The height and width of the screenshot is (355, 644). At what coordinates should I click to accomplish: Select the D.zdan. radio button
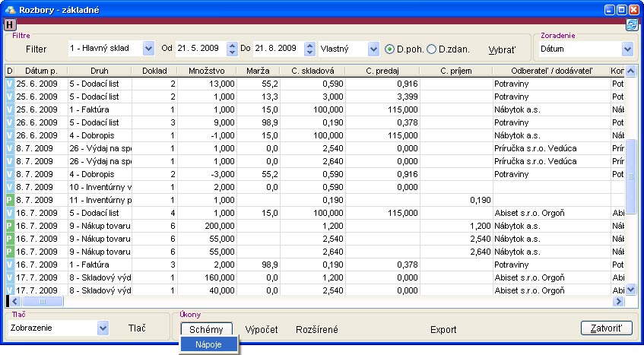[432, 49]
